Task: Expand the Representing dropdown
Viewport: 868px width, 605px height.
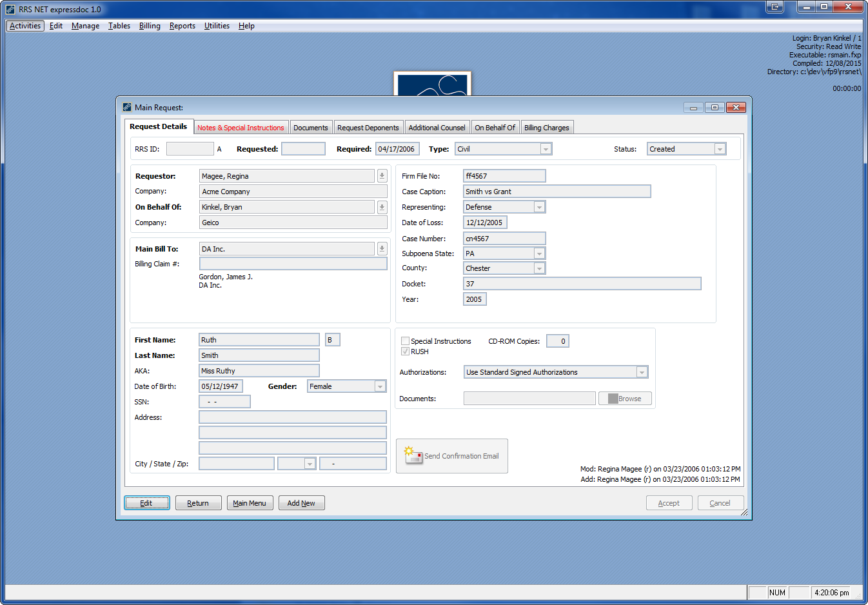Action: (539, 207)
